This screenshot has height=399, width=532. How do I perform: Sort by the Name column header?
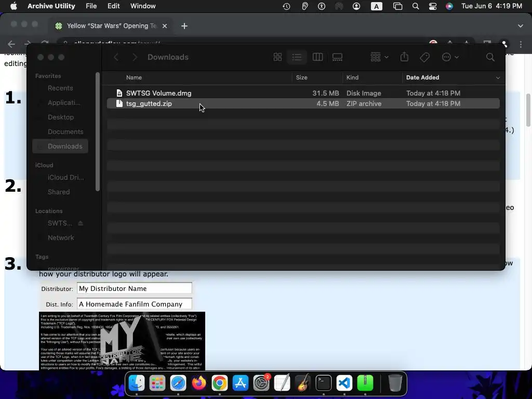click(x=134, y=77)
